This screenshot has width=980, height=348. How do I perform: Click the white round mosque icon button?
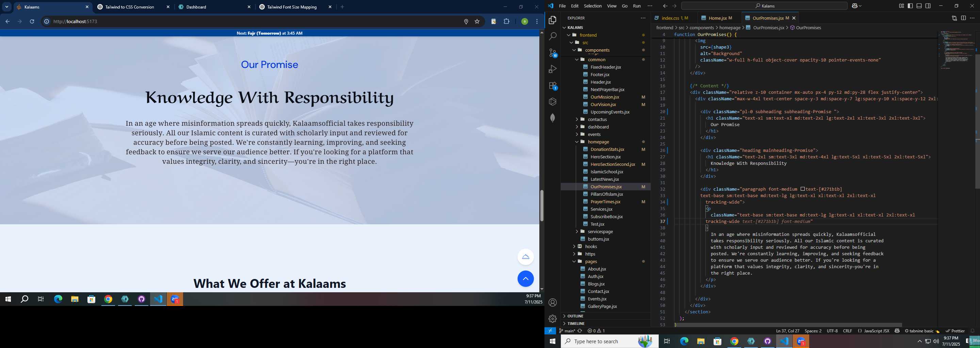click(x=525, y=257)
